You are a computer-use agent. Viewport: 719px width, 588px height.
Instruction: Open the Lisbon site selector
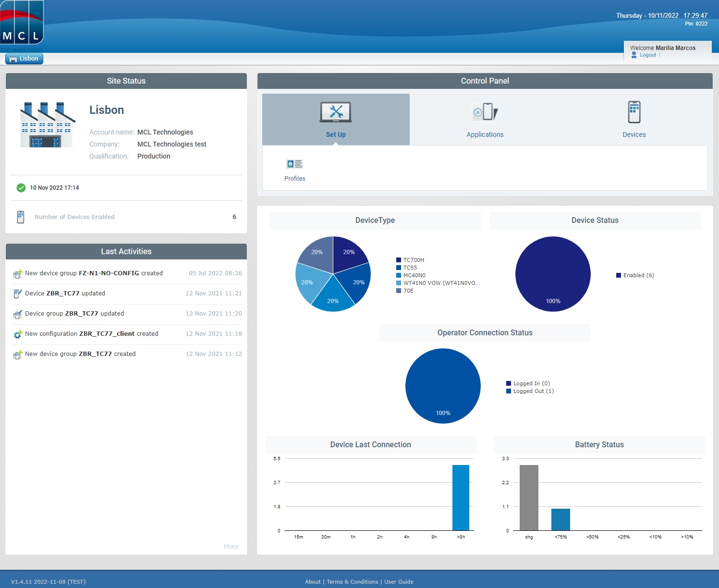point(24,59)
